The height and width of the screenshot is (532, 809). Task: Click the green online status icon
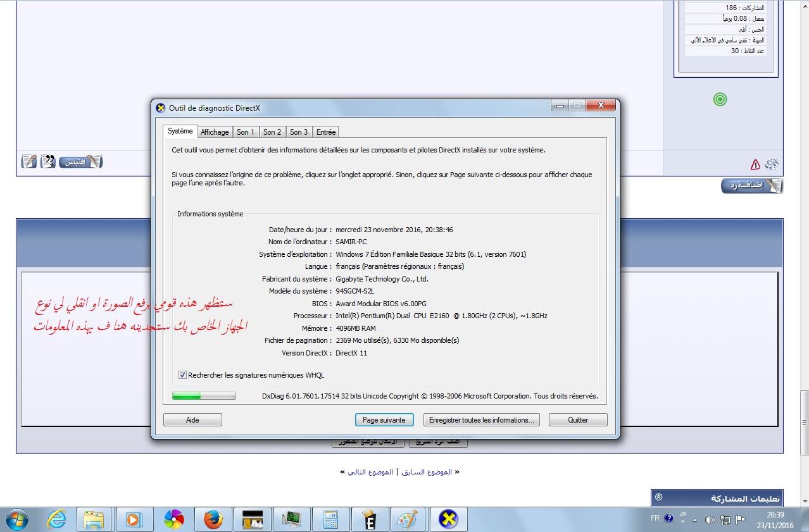tap(720, 99)
